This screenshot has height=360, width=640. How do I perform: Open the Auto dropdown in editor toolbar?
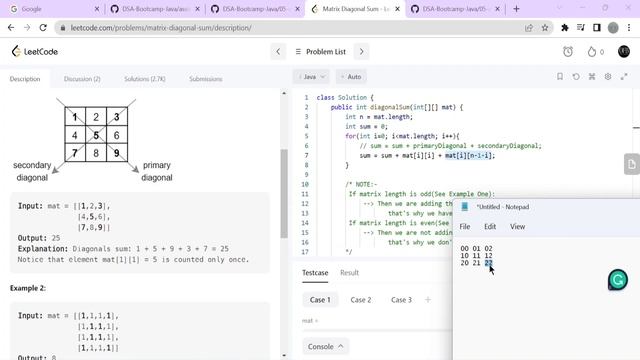tap(351, 77)
